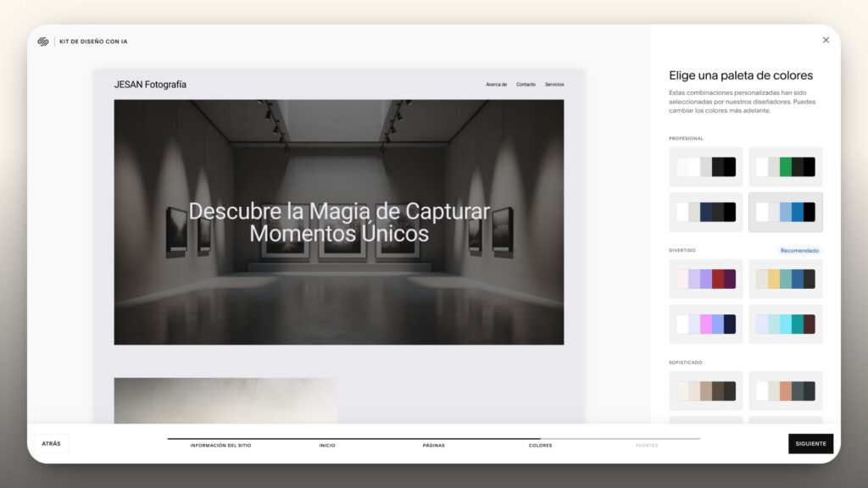Jump to the Información del sitio step
The width and height of the screenshot is (868, 488).
pos(220,445)
